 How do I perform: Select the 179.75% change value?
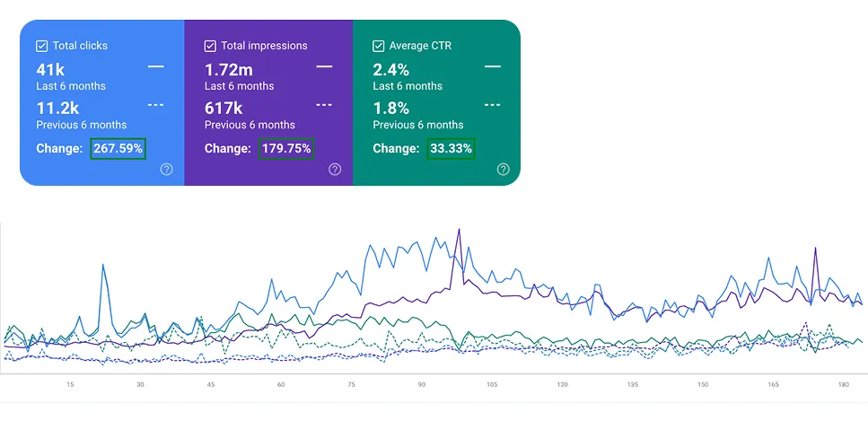pyautogui.click(x=286, y=149)
